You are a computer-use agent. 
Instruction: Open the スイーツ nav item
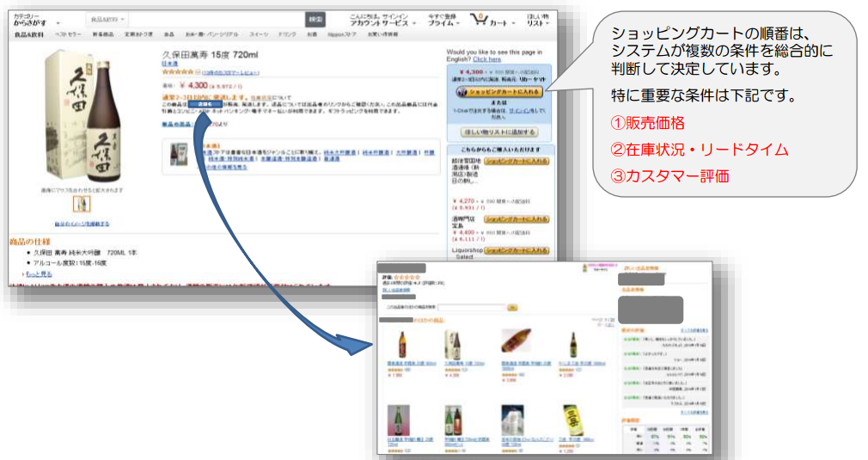click(x=259, y=34)
